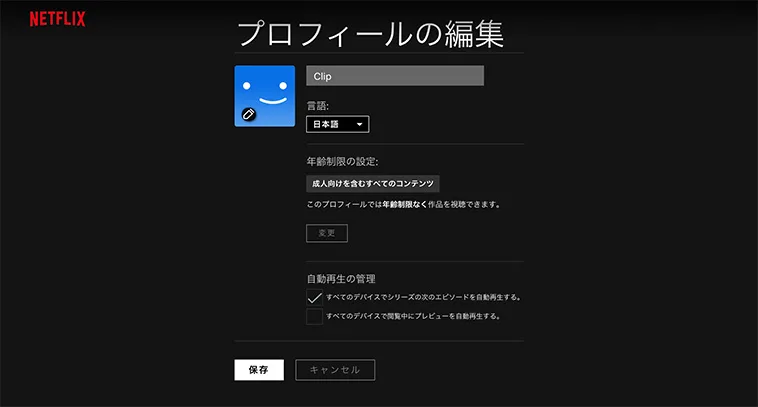Click the 年齢制限の設定 section label
This screenshot has height=407, width=758.
342,161
